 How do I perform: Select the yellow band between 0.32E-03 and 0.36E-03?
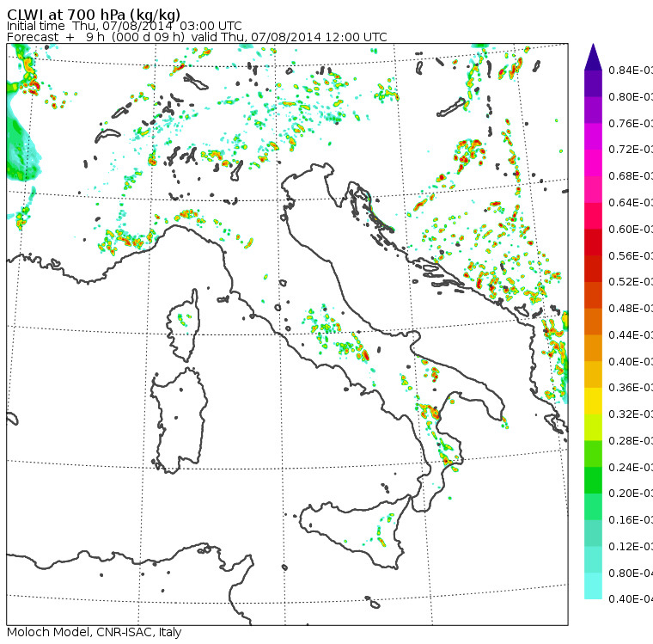[593, 401]
